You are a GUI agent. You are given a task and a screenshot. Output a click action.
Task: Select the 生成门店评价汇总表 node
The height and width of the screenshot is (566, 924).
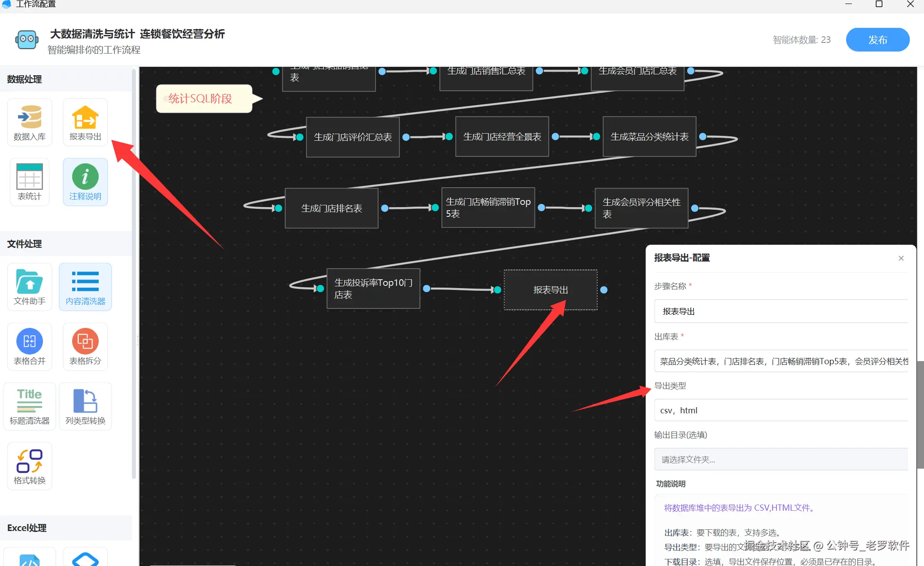click(x=353, y=137)
